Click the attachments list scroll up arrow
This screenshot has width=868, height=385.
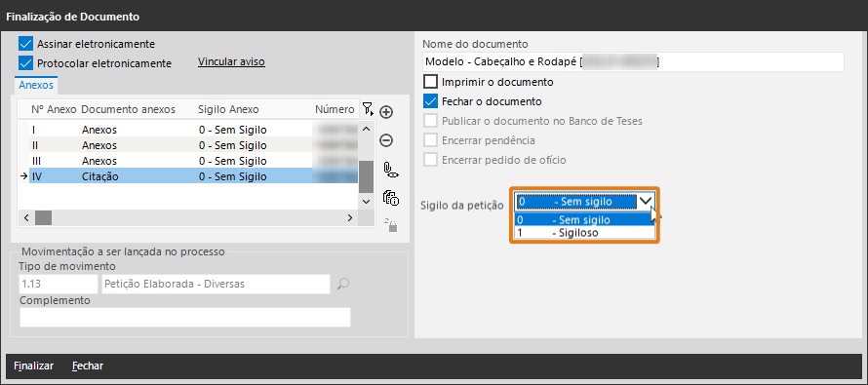point(366,129)
